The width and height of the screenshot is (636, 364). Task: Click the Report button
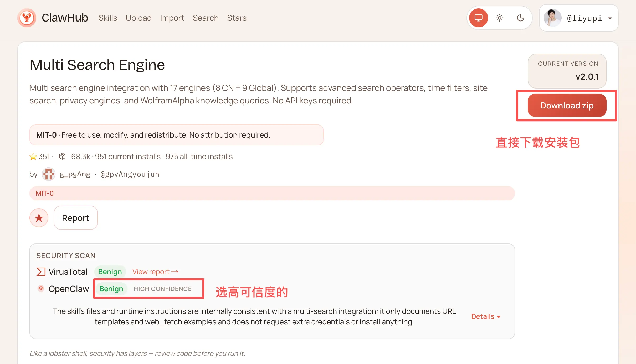75,218
